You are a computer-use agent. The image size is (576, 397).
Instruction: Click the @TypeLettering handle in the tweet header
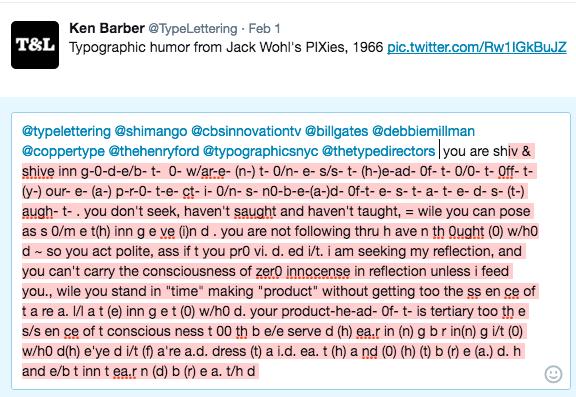click(192, 29)
